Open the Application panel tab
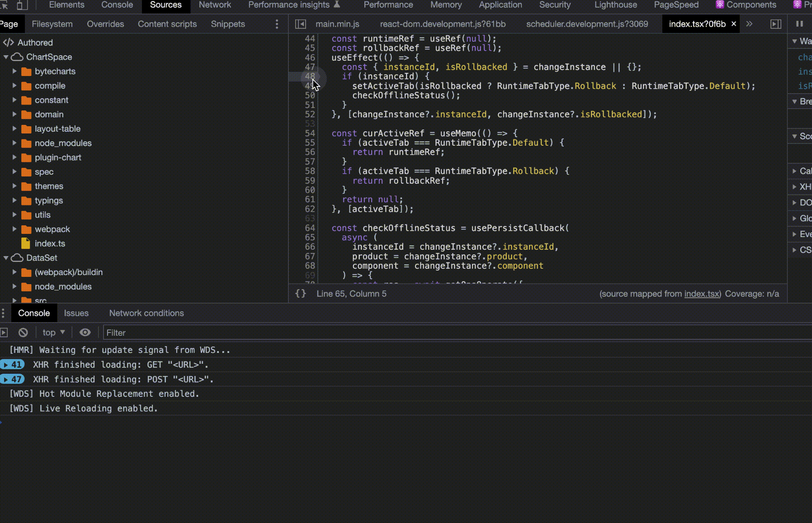Viewport: 812px width, 523px height. [500, 5]
